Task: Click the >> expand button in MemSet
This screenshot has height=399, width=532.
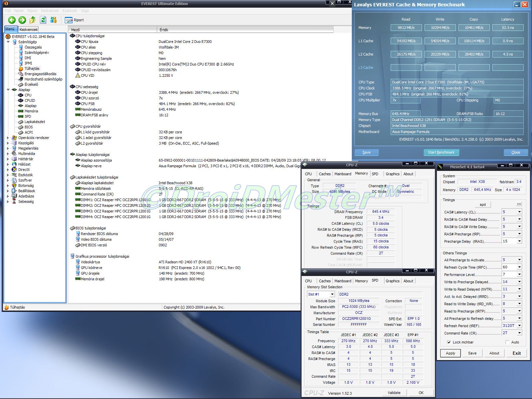Action: [519, 204]
